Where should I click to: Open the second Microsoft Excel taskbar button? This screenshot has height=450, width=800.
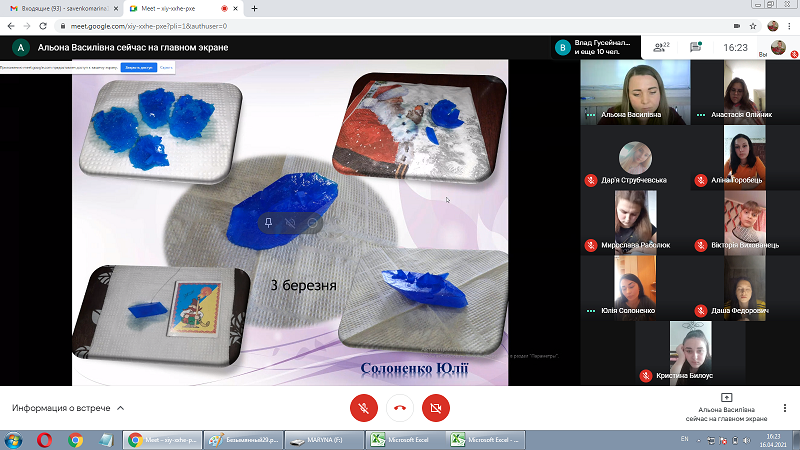click(x=486, y=440)
